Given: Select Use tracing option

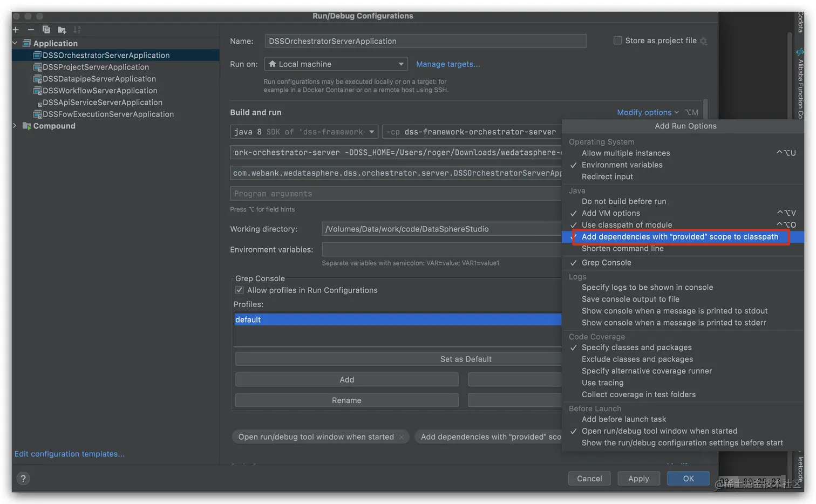Looking at the screenshot, I should click(x=602, y=383).
